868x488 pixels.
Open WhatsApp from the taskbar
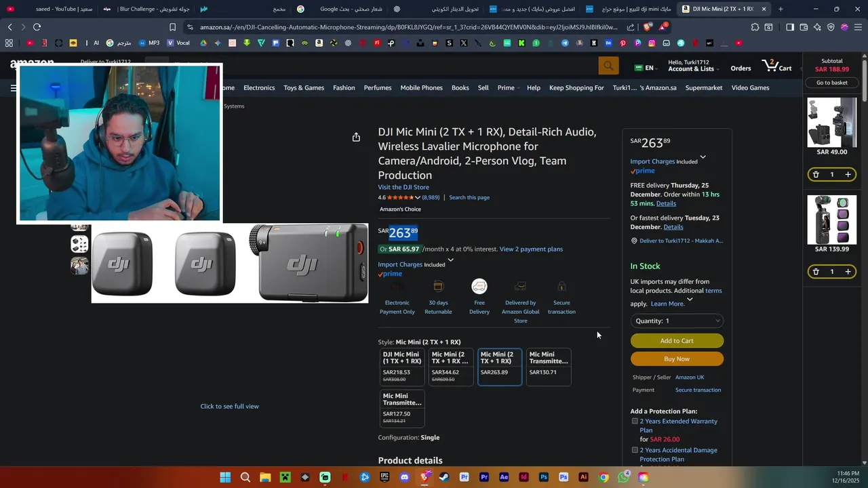point(623,477)
